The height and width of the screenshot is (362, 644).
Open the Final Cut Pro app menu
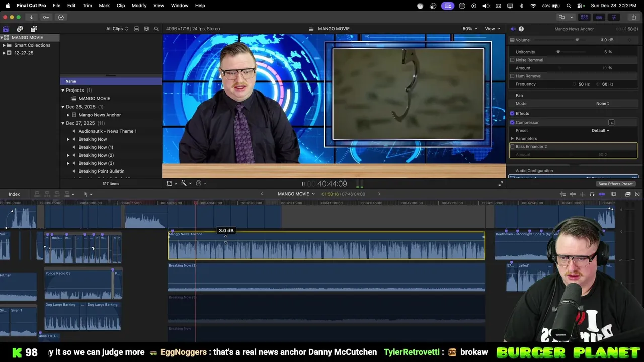31,5
